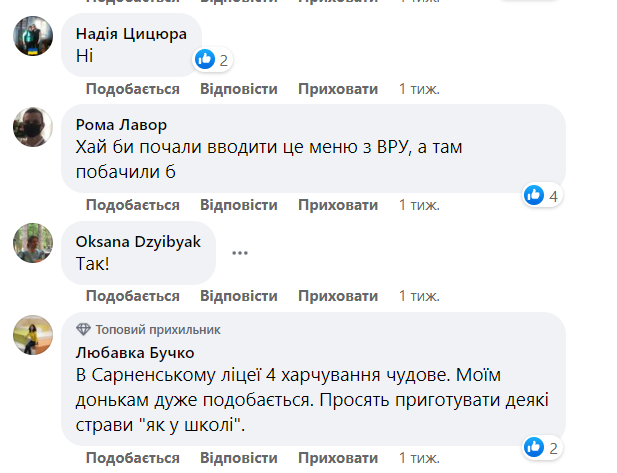Click like reaction icon on Любавка Бучко's comment

click(535, 447)
